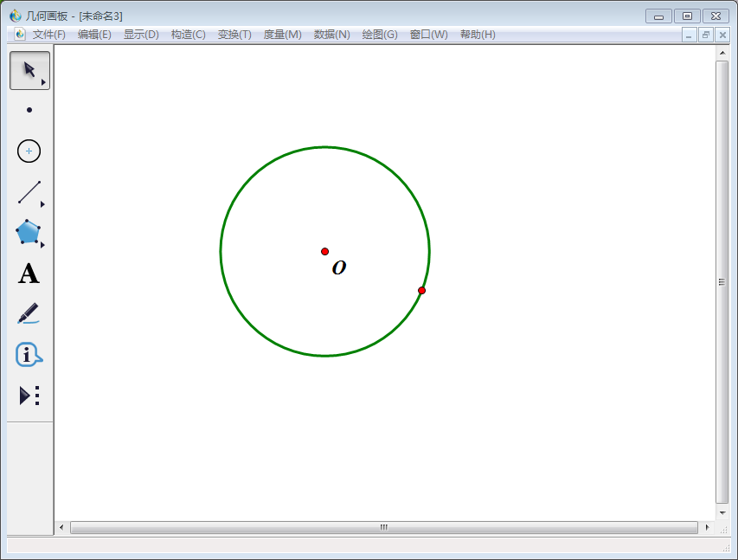Click the vertical scrollbar down arrow

(722, 512)
